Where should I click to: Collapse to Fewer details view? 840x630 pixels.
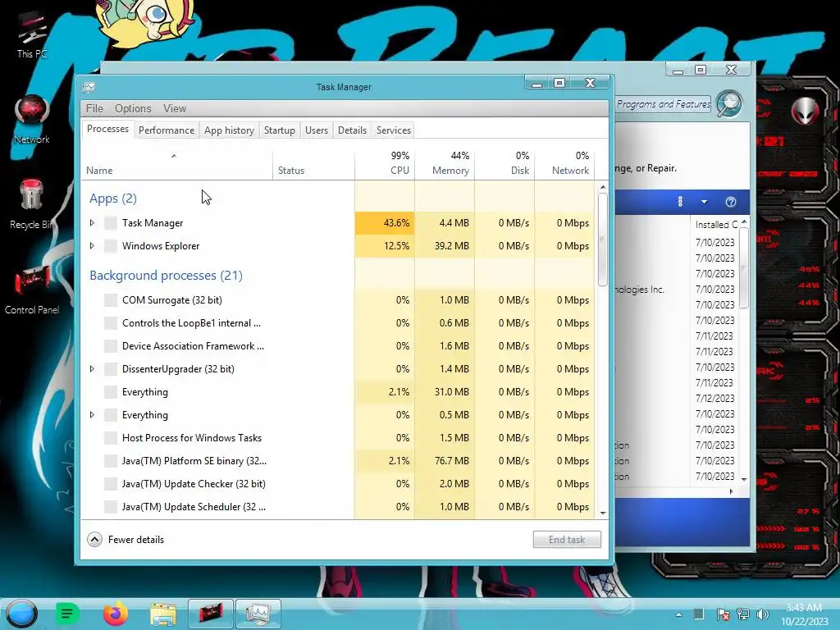[126, 540]
